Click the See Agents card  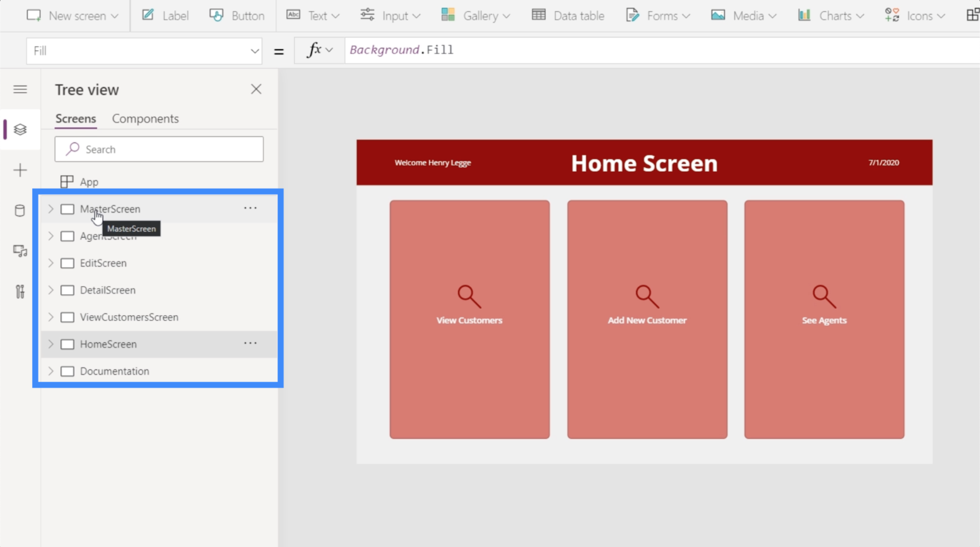[824, 319]
